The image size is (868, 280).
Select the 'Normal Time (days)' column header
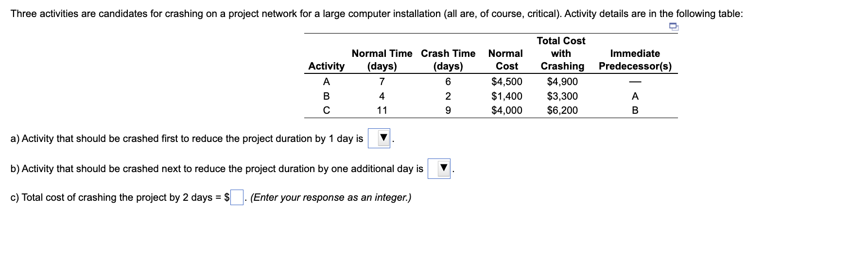coord(382,60)
